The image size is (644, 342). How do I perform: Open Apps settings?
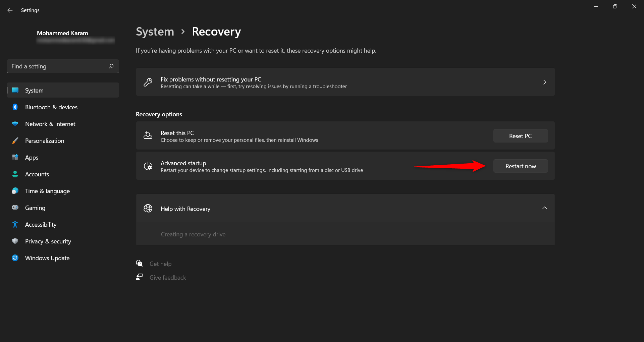pos(63,157)
